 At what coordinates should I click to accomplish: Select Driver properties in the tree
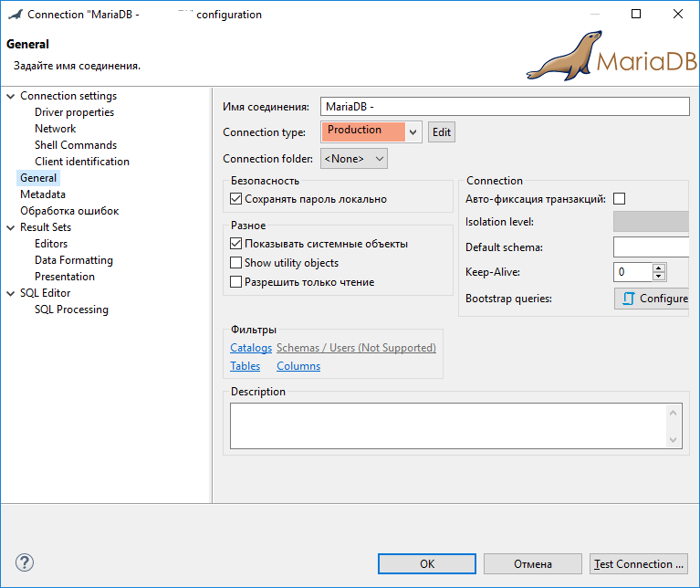click(x=74, y=112)
